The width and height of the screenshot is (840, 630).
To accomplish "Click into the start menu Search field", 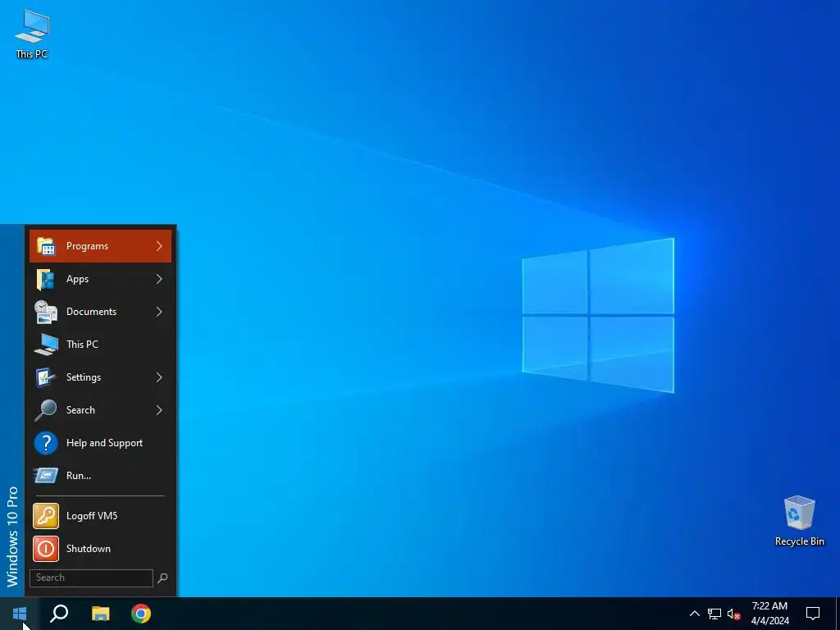I will click(x=91, y=578).
